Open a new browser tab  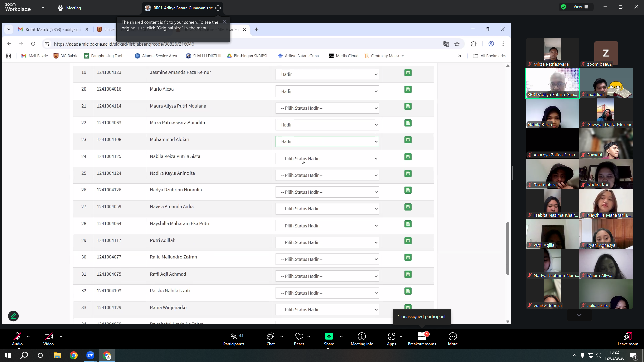(x=257, y=29)
